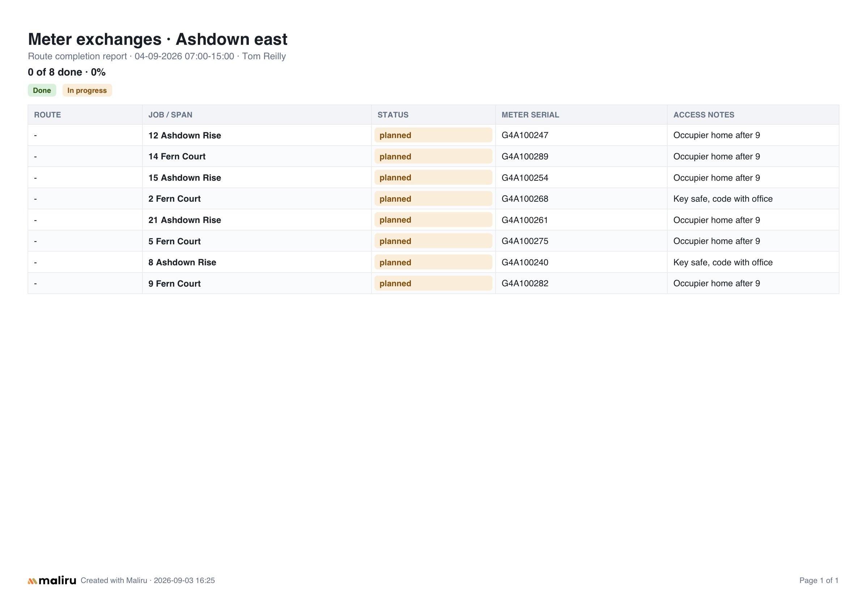Click meter serial G4A100240

click(x=525, y=262)
